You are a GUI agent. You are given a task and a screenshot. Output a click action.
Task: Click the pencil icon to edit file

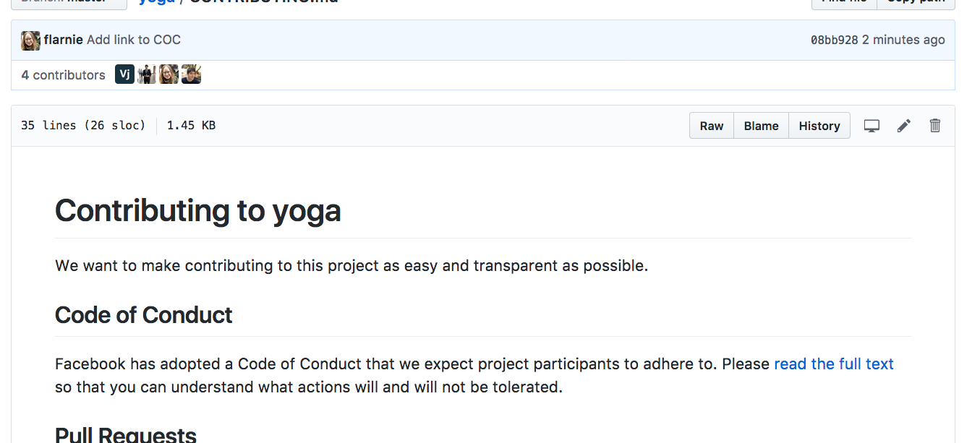[x=904, y=126]
